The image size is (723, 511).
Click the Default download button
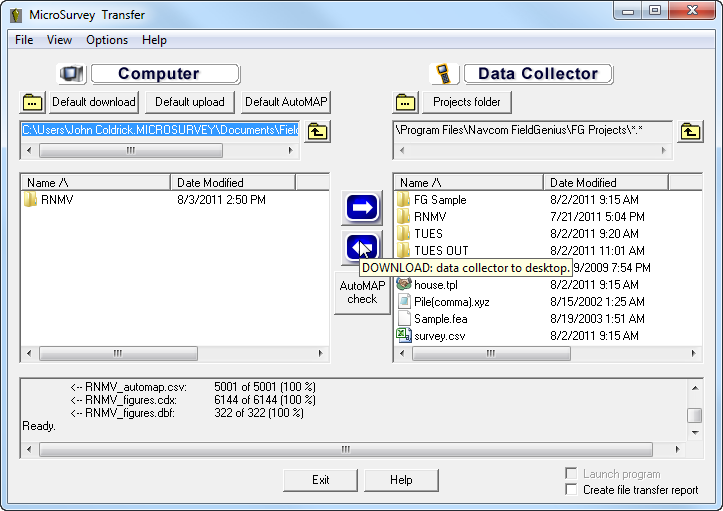pos(94,102)
